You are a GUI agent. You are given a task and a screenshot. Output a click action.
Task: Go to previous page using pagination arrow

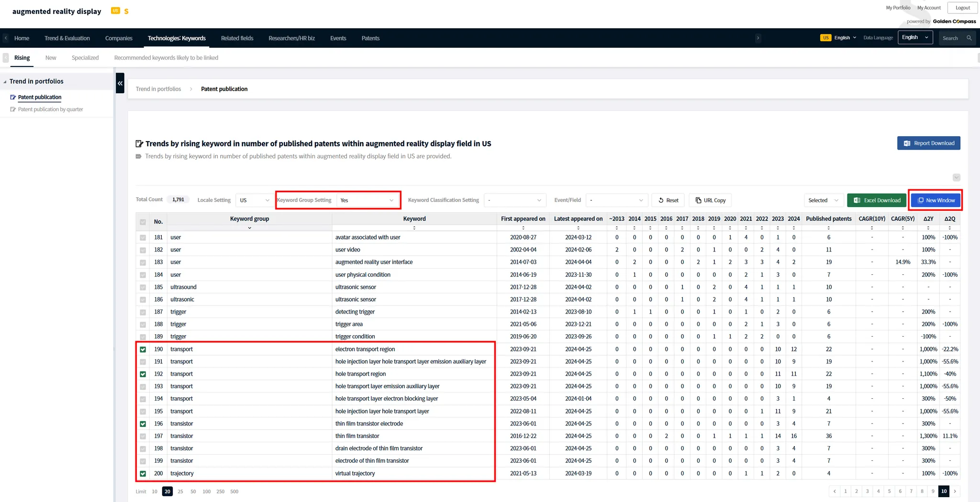835,491
